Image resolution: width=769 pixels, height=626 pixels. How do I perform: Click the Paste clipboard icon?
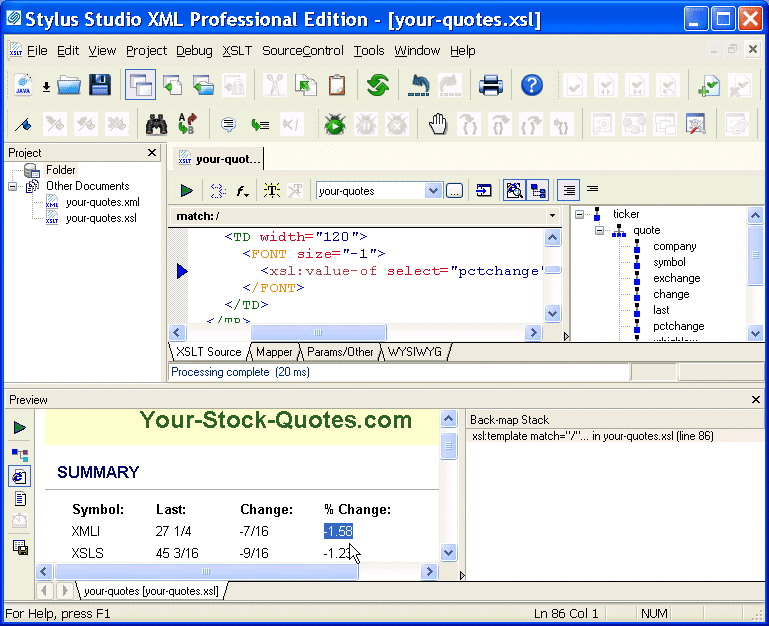337,86
